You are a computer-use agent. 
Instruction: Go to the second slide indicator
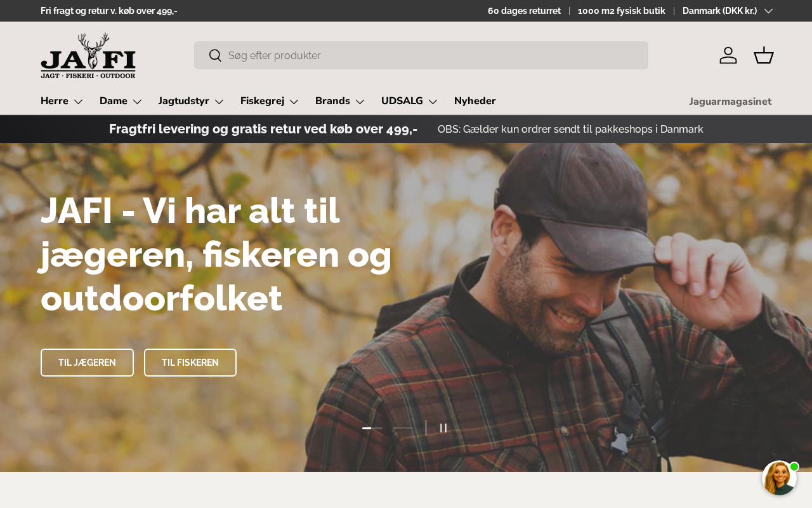(x=402, y=428)
